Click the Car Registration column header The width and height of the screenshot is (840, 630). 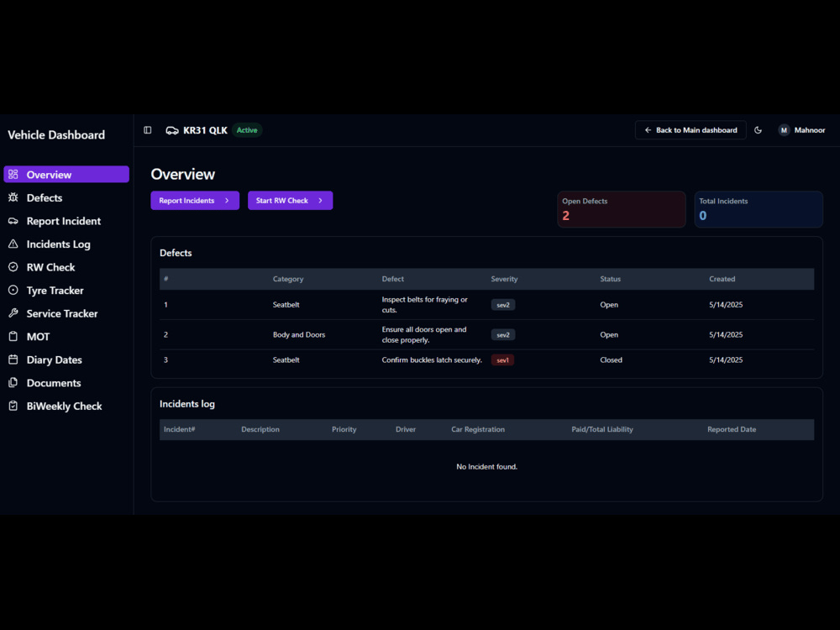478,429
